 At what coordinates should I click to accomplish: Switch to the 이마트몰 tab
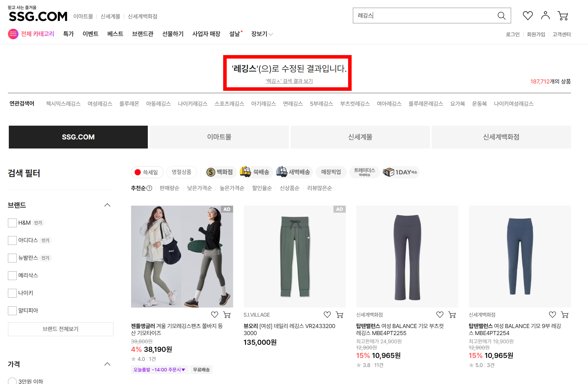pyautogui.click(x=219, y=137)
